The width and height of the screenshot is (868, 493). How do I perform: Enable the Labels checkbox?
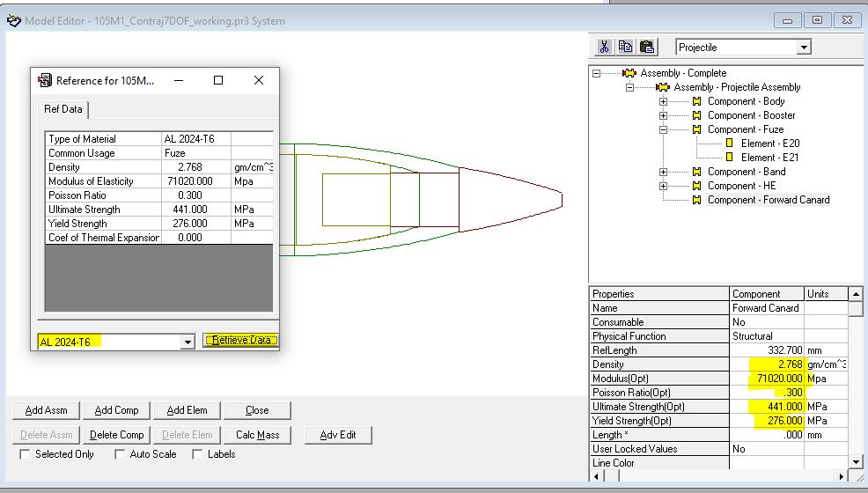point(198,454)
